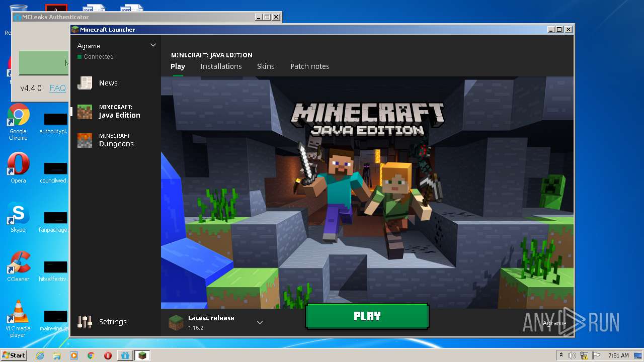Switch to the Skins tab
Viewport: 644px width, 362px height.
(266, 66)
